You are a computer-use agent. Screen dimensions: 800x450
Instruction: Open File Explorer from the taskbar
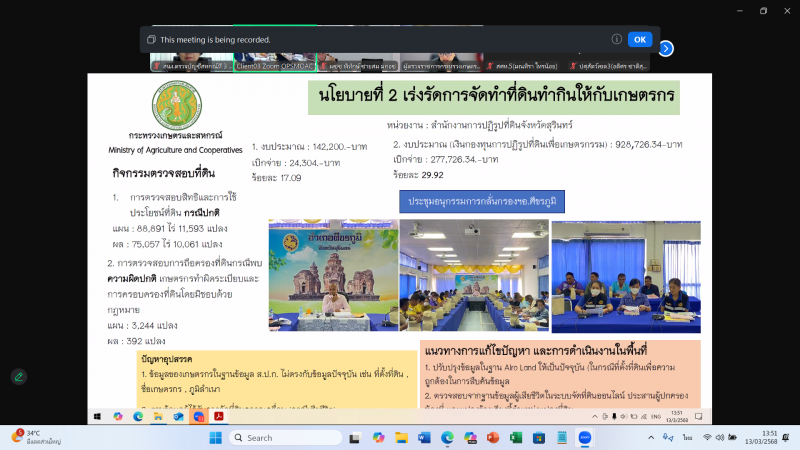click(402, 438)
